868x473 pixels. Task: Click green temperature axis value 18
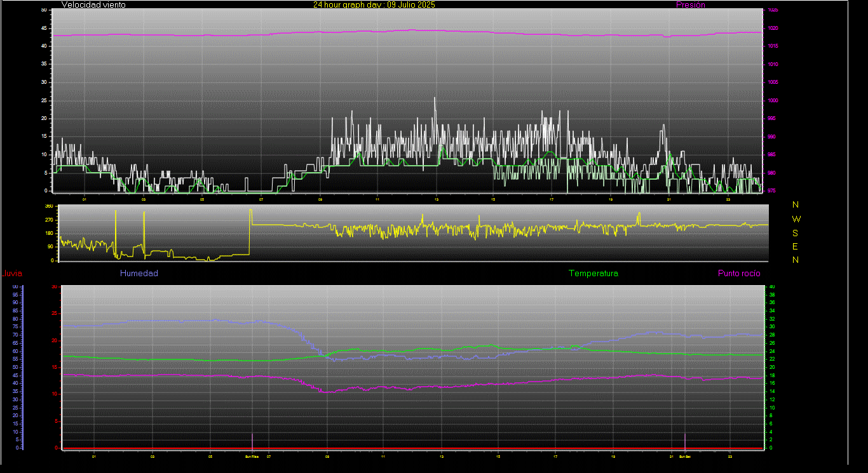point(772,375)
